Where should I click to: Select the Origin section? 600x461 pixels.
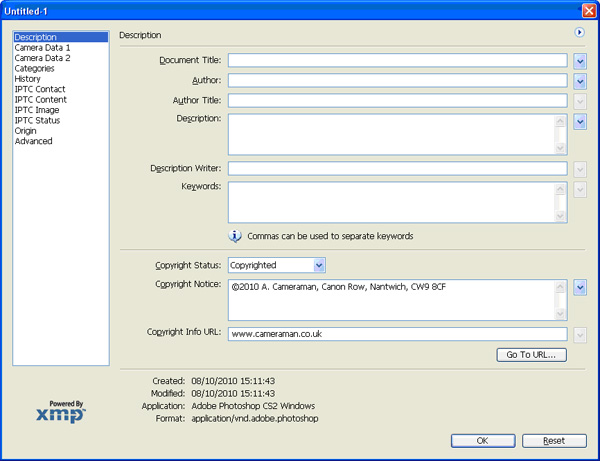tap(26, 131)
